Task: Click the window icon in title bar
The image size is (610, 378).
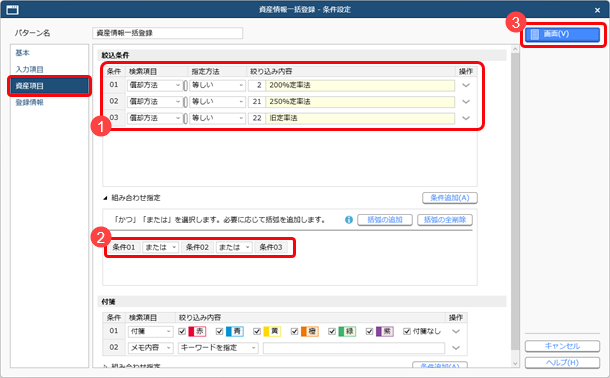Action: coord(12,10)
